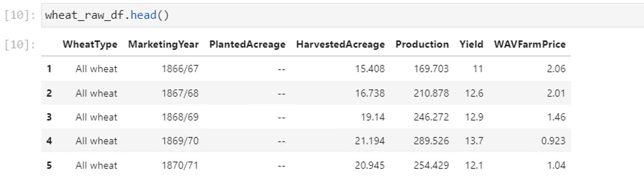644x189 pixels.
Task: Click the HarvestedAcreage column header
Action: click(x=340, y=44)
